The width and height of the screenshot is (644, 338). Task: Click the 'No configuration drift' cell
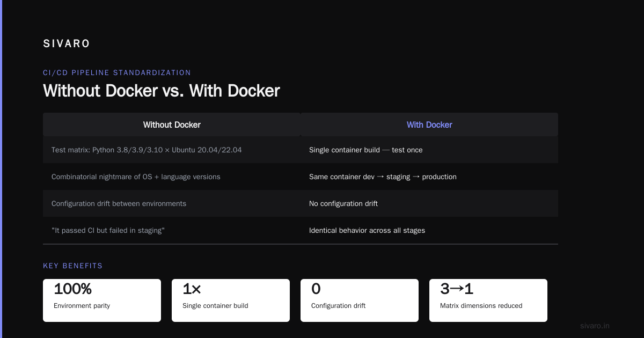pyautogui.click(x=429, y=203)
